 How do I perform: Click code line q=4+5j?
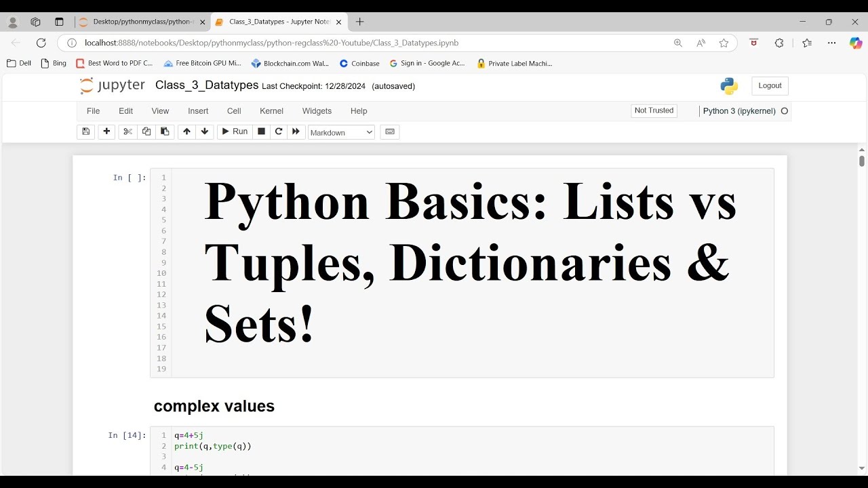pyautogui.click(x=189, y=435)
